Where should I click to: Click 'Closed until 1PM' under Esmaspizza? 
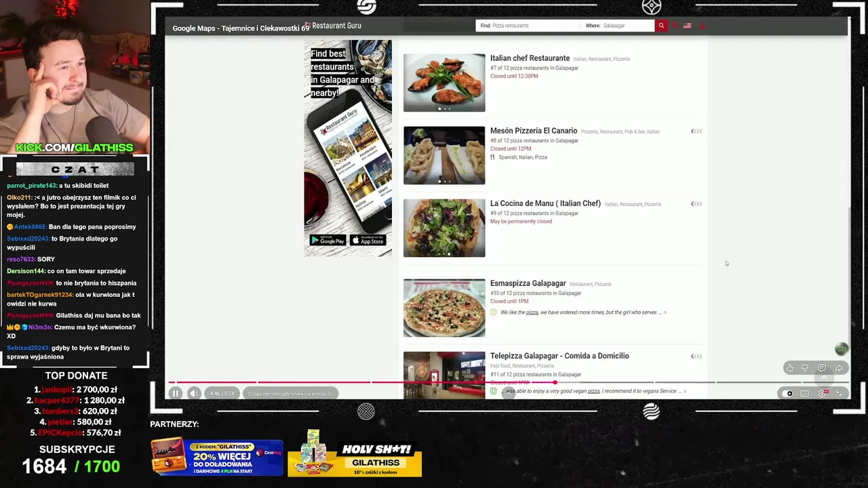coord(509,302)
